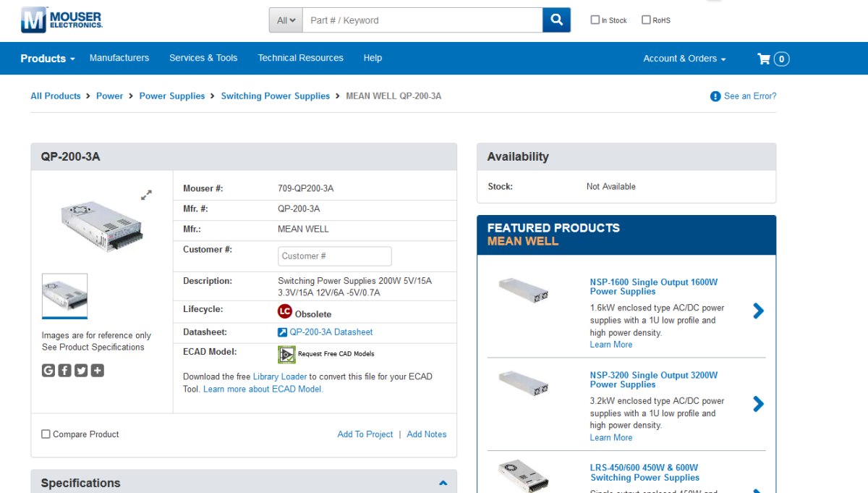This screenshot has height=493, width=868.
Task: Select the Mouser # value 709-QP200-3A
Action: click(x=306, y=188)
